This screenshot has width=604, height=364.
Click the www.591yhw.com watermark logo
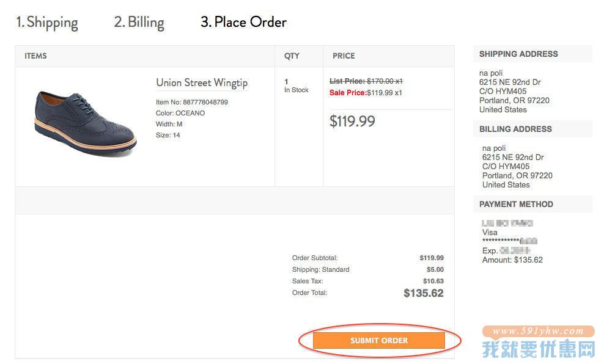pyautogui.click(x=538, y=342)
